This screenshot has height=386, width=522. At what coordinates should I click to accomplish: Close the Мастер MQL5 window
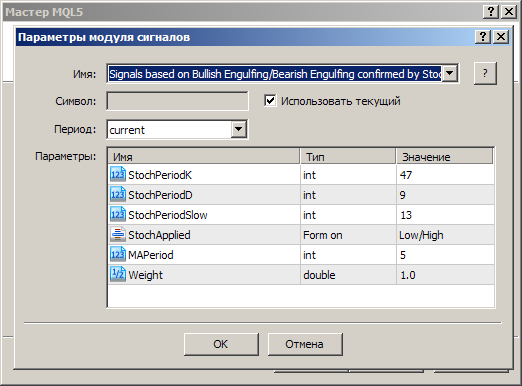509,12
